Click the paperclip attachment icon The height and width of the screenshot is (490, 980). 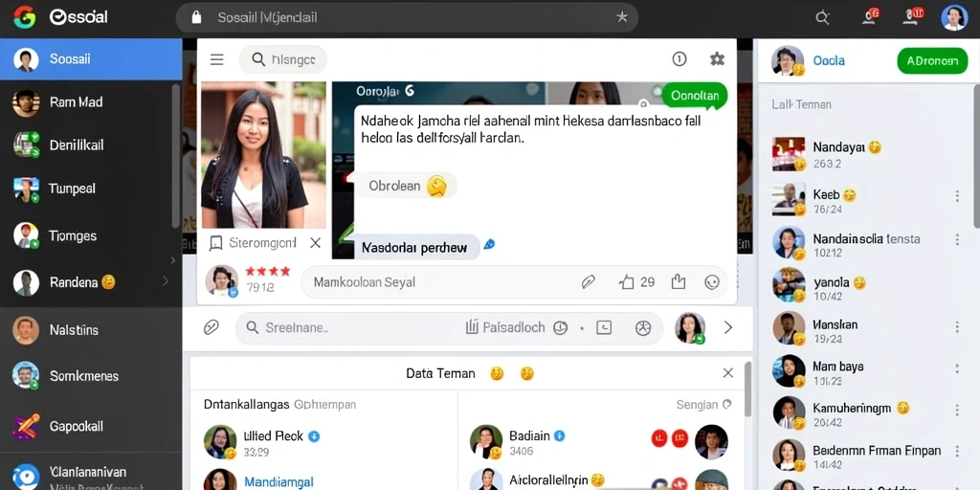pyautogui.click(x=212, y=327)
